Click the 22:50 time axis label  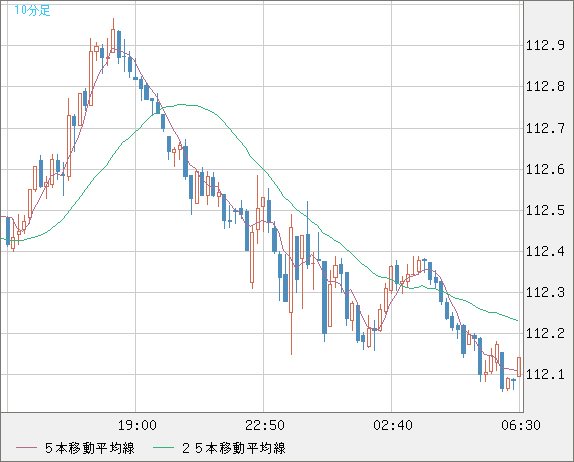(x=265, y=425)
